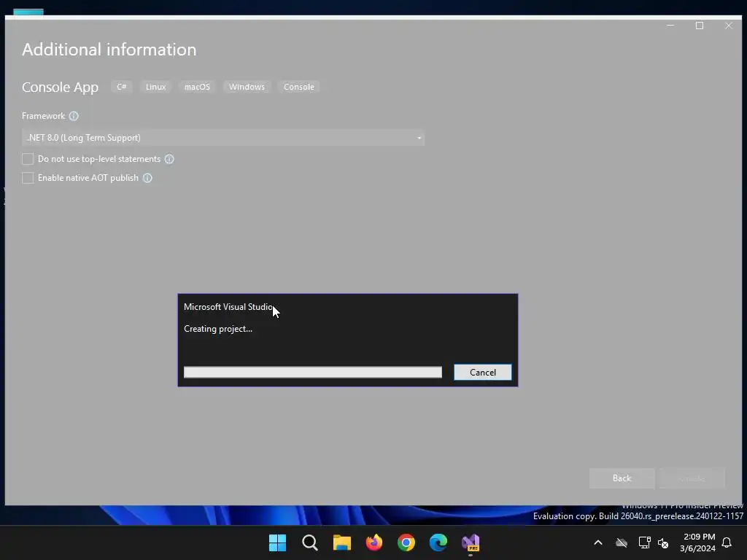
Task: Launch Firefox from taskbar
Action: (374, 542)
